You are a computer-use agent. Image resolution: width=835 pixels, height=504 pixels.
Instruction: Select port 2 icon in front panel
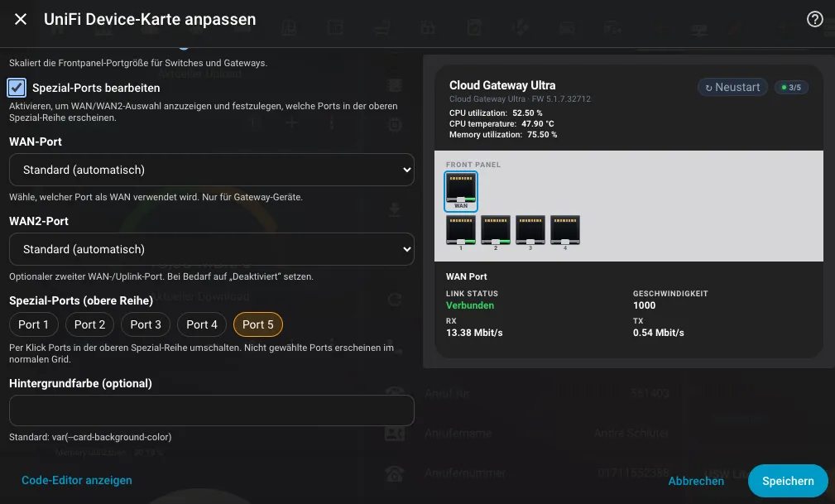tap(495, 232)
